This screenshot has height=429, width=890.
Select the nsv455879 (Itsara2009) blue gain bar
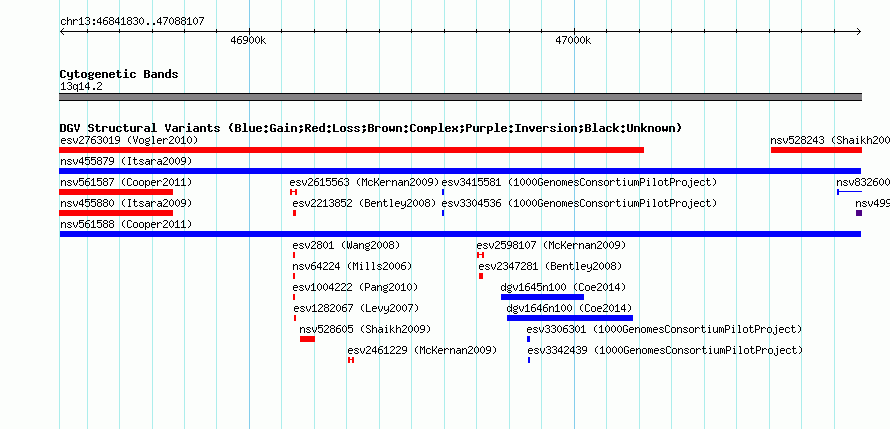coord(460,171)
